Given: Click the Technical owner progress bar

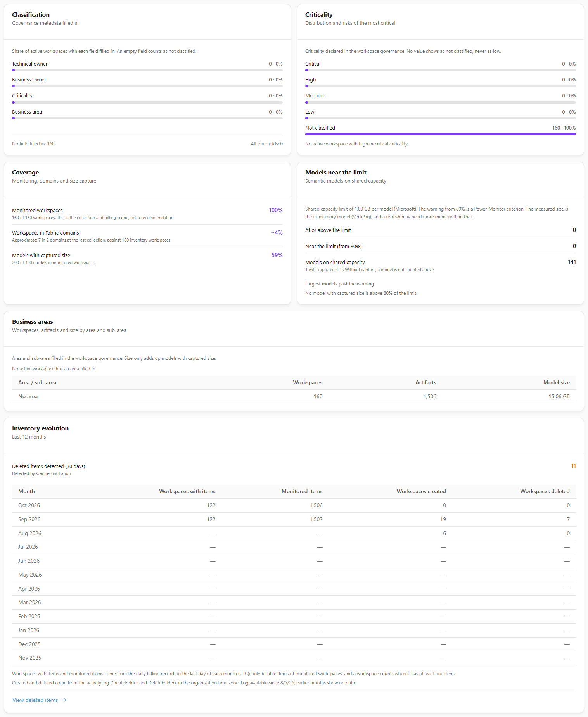Looking at the screenshot, I should click(x=147, y=70).
